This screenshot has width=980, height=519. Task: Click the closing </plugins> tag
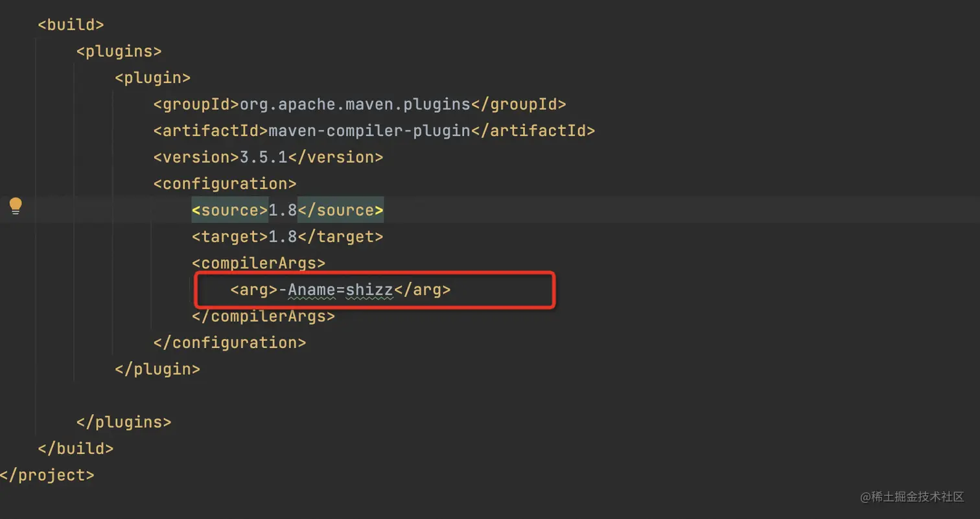pos(124,422)
